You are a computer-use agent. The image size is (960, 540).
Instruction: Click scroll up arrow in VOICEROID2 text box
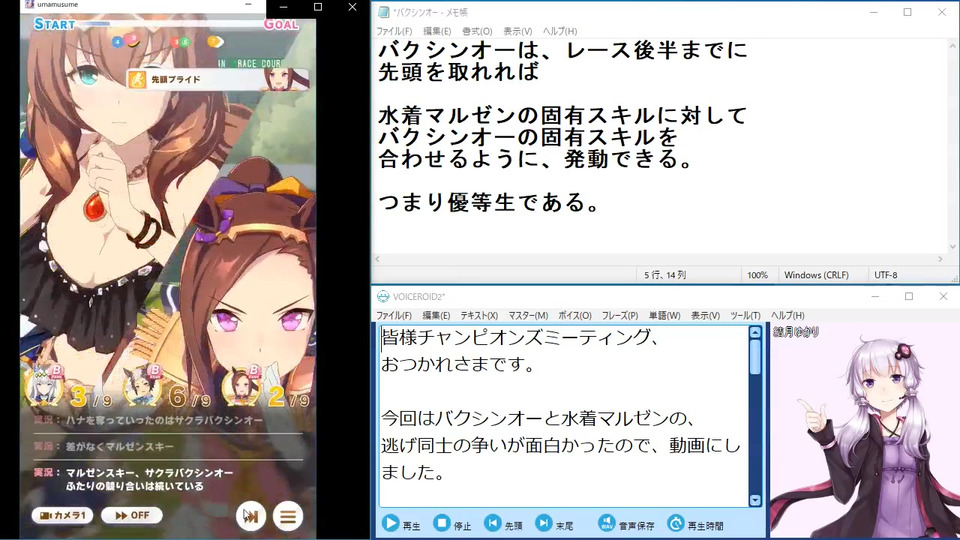pyautogui.click(x=755, y=332)
